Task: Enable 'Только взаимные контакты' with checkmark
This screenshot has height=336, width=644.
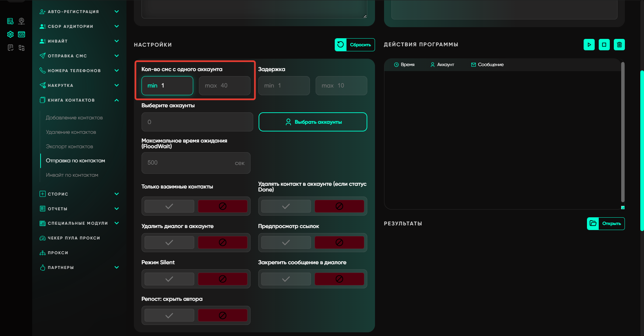Action: [x=169, y=206]
